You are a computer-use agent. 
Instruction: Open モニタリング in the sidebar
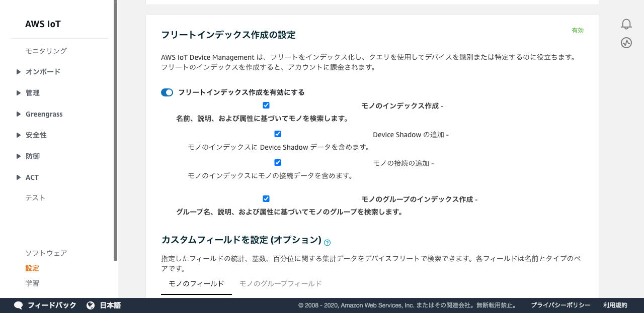pyautogui.click(x=46, y=51)
